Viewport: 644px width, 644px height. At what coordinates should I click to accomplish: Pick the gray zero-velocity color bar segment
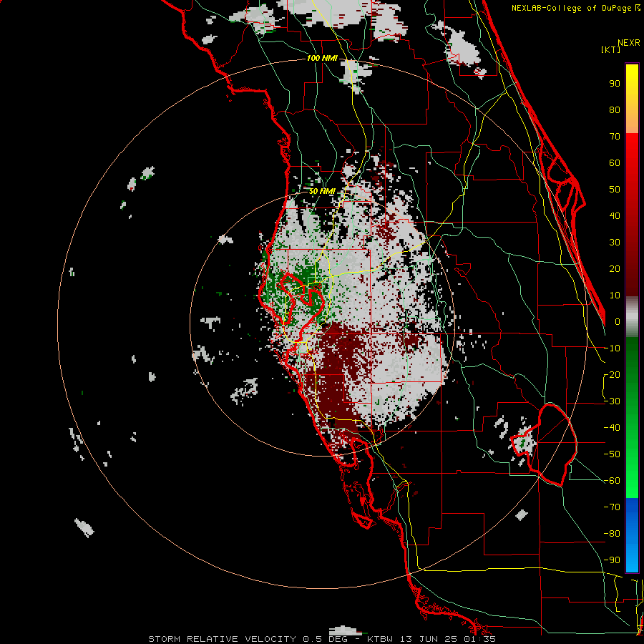(632, 317)
